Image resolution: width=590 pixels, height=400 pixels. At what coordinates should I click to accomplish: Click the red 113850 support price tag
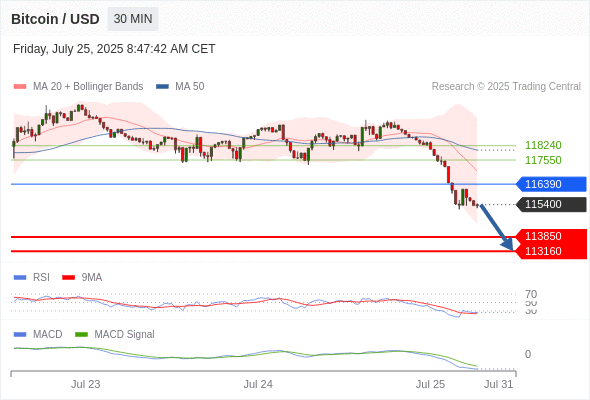tap(552, 236)
